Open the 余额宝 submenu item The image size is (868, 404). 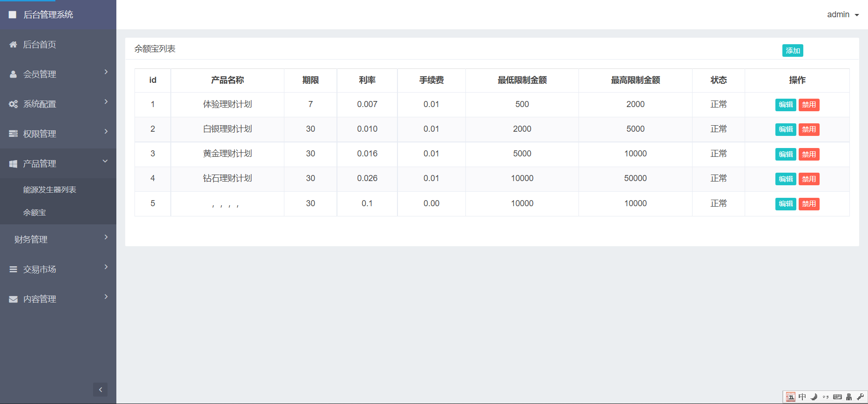point(34,213)
